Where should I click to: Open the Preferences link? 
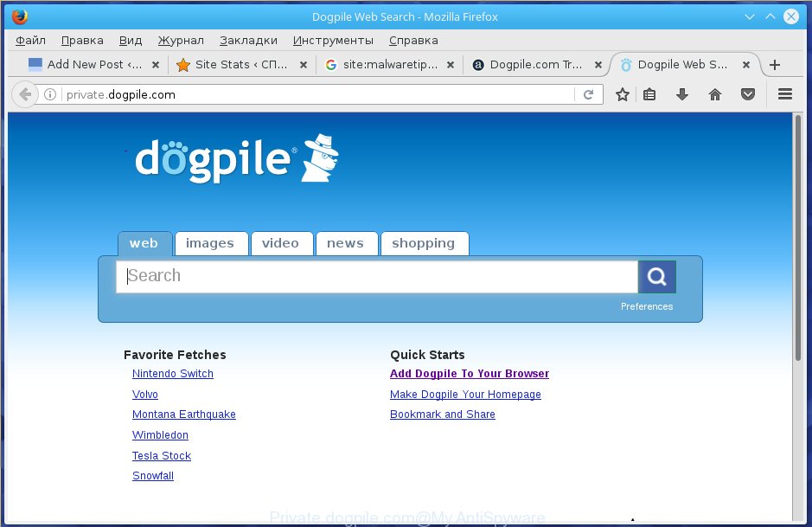pyautogui.click(x=647, y=306)
